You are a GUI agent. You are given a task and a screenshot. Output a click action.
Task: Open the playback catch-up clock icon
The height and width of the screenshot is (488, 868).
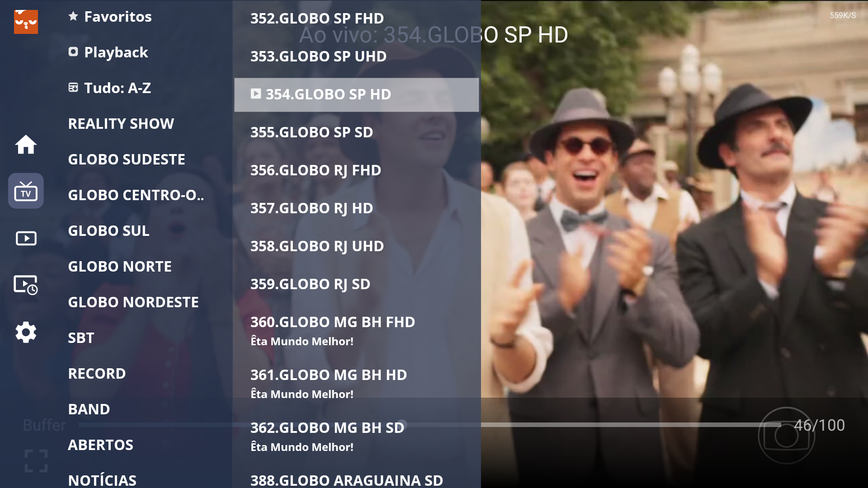tap(26, 285)
